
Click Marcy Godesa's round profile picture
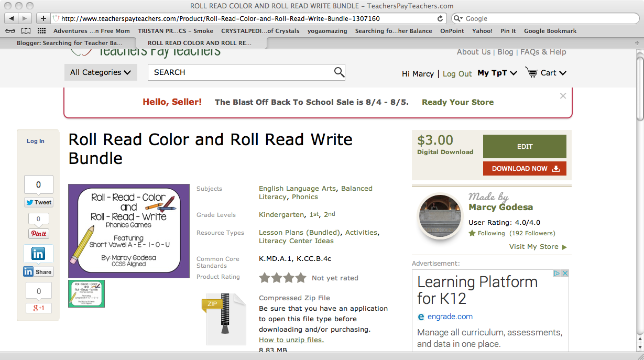[x=440, y=215]
